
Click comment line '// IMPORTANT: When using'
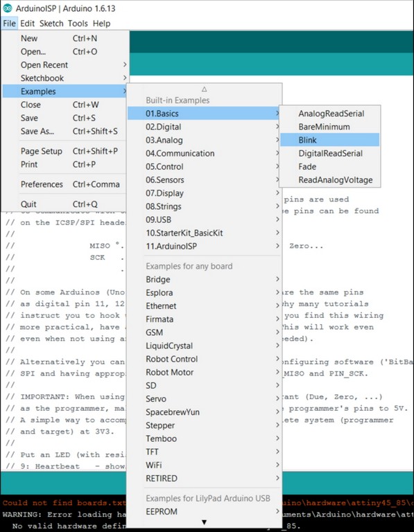click(65, 397)
